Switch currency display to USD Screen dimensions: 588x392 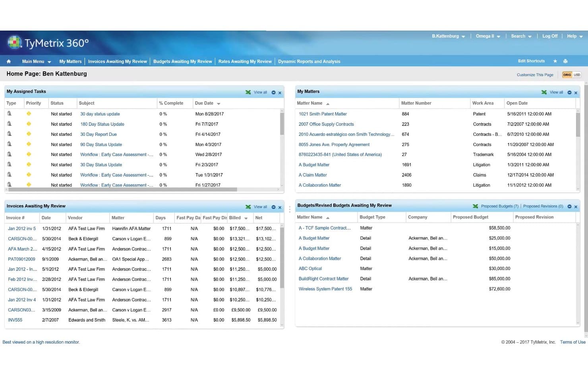[x=577, y=75]
